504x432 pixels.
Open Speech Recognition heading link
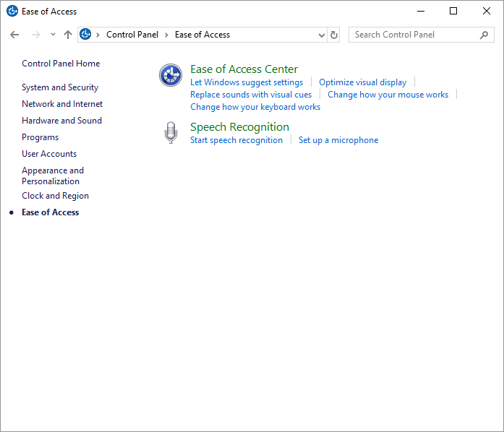[239, 127]
